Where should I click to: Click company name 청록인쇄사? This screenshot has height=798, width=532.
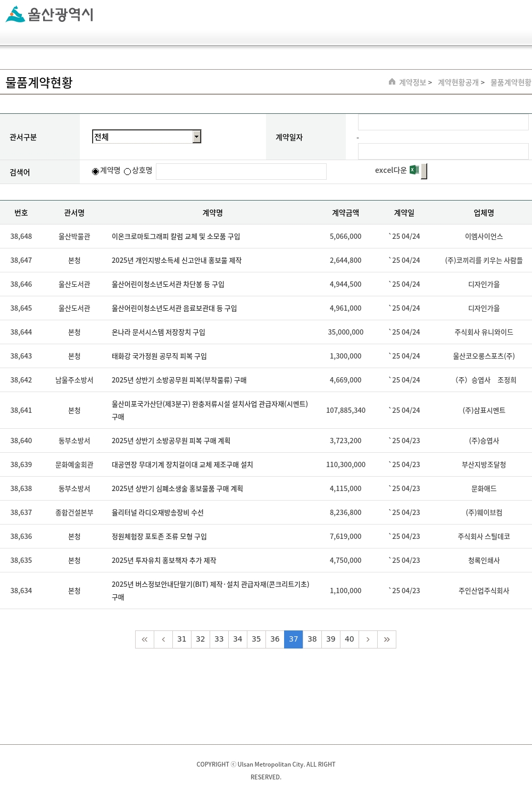click(484, 561)
